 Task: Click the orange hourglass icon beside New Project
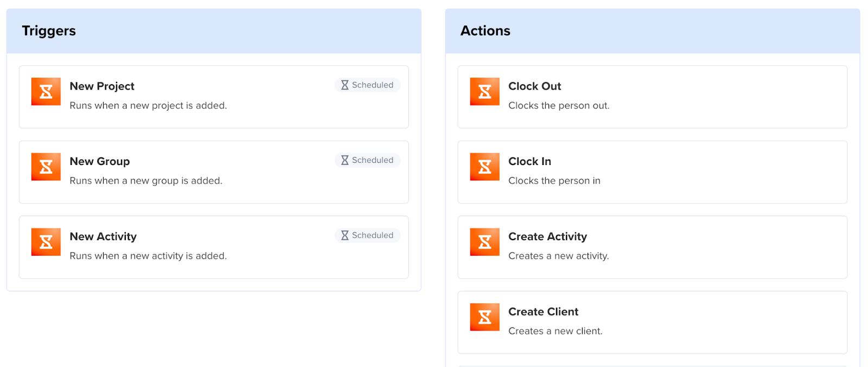pos(46,91)
